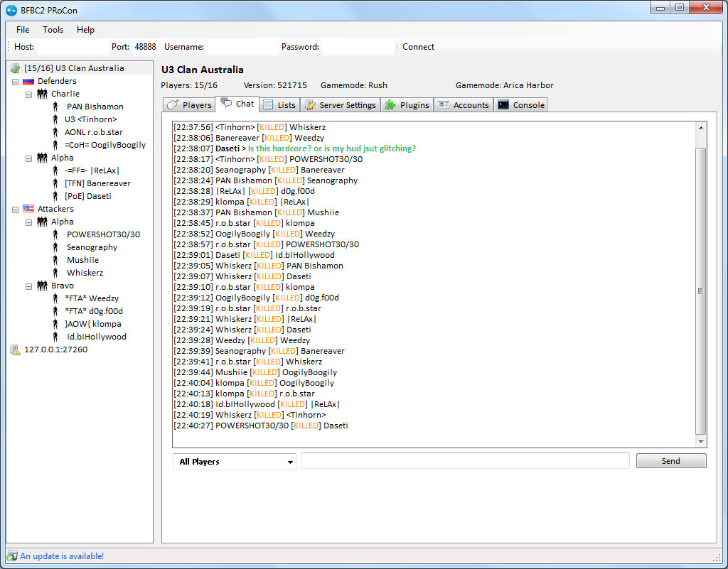
Task: Click 'Gamemode: Rush' info text
Action: [354, 85]
